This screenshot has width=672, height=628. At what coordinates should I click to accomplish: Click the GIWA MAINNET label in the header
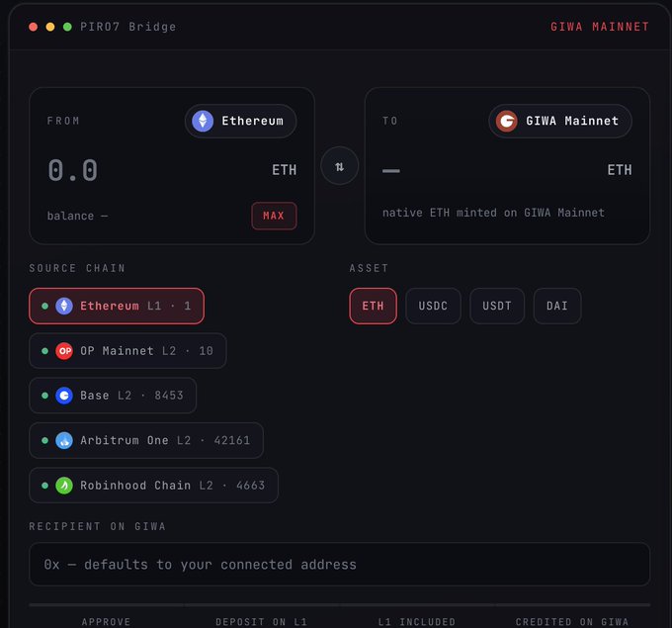tap(600, 27)
